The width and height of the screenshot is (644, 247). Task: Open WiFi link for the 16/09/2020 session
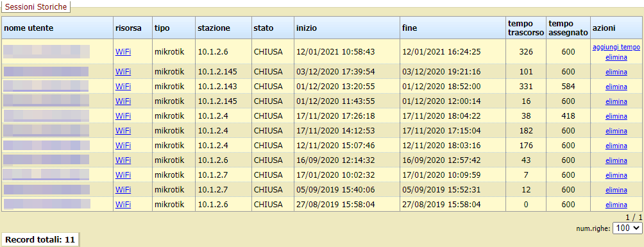(123, 160)
